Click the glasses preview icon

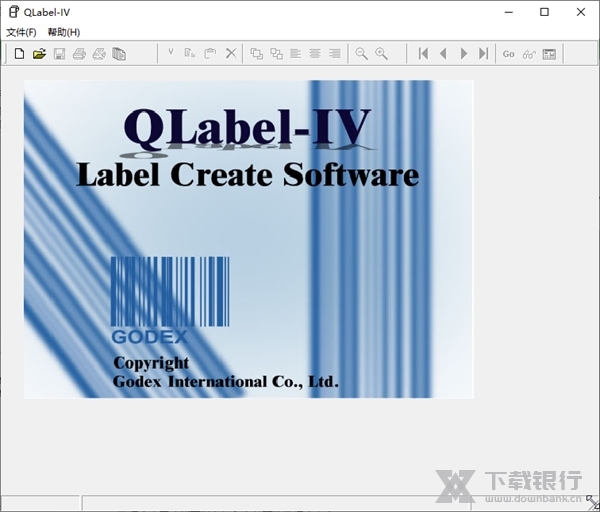tap(529, 54)
